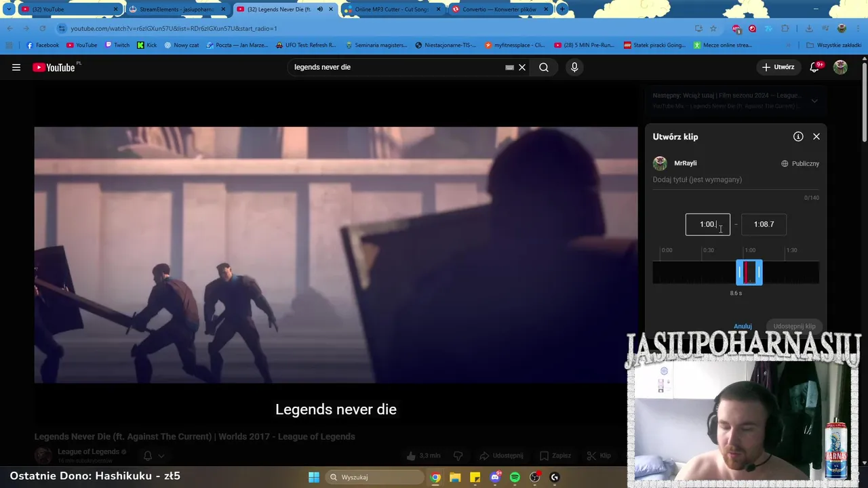The height and width of the screenshot is (488, 868).
Task: Open the Nowy czat bookmark
Action: click(x=181, y=45)
